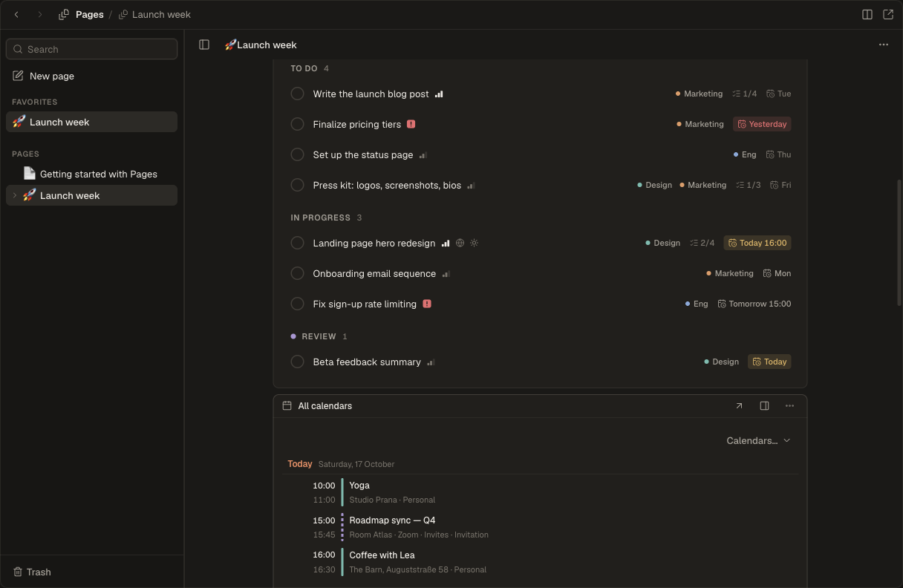Click the calendar icon beside All calendars

coord(287,405)
